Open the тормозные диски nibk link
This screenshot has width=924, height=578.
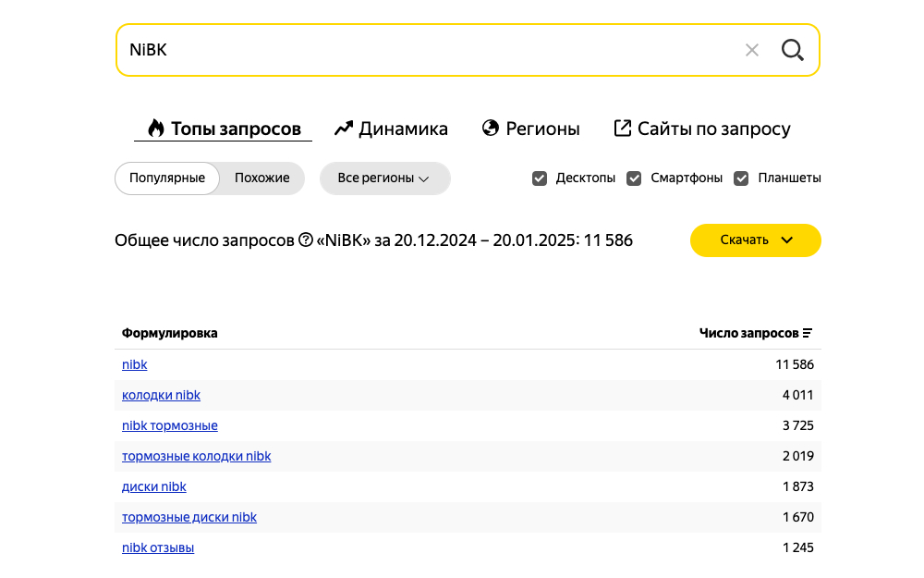pos(189,518)
